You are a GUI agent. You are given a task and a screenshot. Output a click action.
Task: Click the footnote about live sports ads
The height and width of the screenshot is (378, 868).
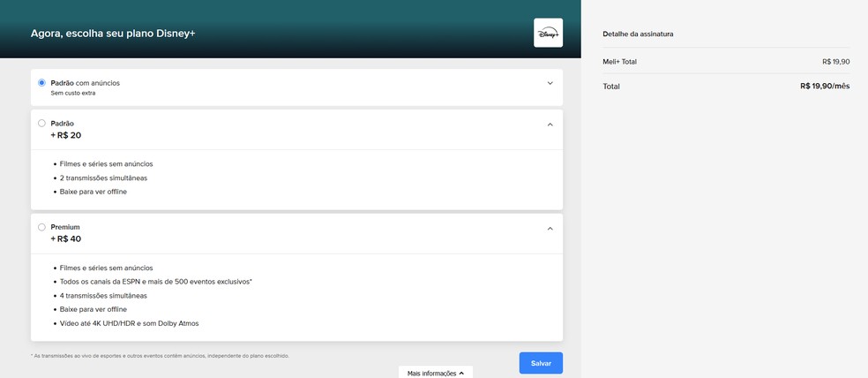click(x=160, y=356)
